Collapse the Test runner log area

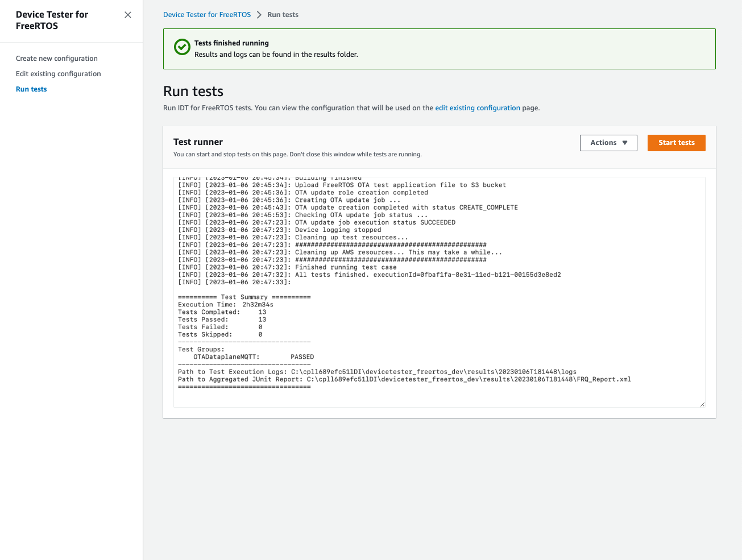tap(702, 403)
